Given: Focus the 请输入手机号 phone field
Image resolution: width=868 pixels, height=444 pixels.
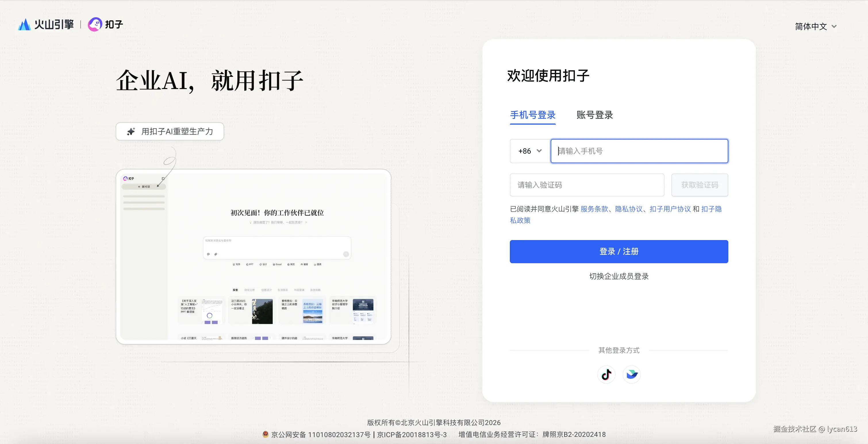Looking at the screenshot, I should (x=639, y=151).
